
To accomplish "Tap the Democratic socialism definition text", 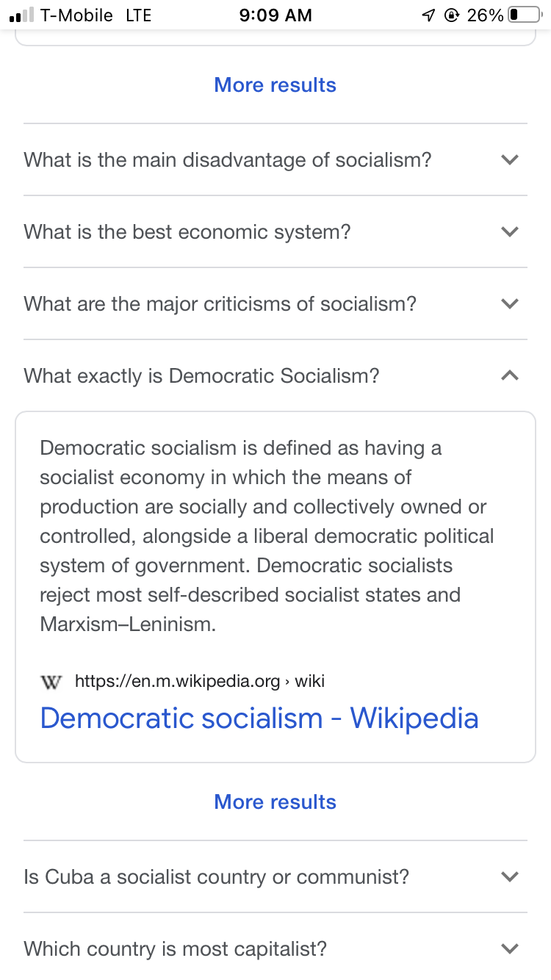I will [264, 536].
